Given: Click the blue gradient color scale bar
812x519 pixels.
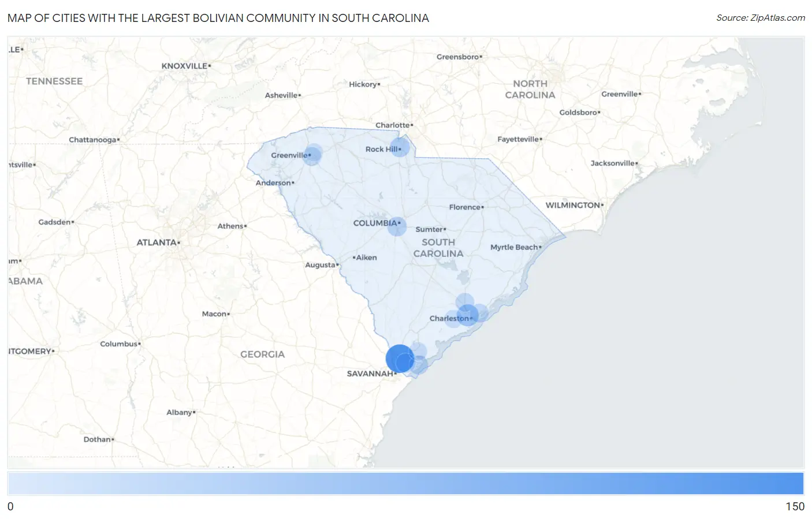Looking at the screenshot, I should click(x=405, y=483).
